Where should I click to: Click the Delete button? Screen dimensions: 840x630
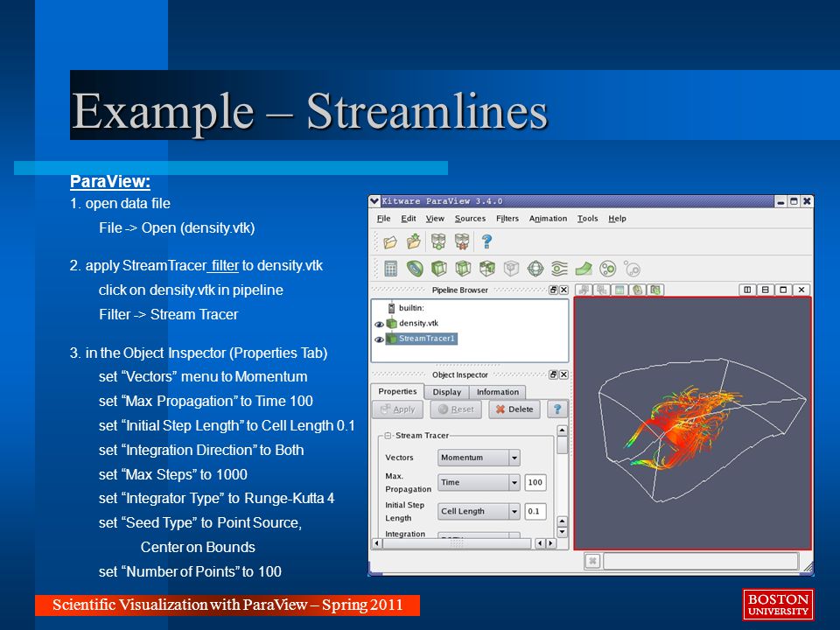(x=514, y=409)
